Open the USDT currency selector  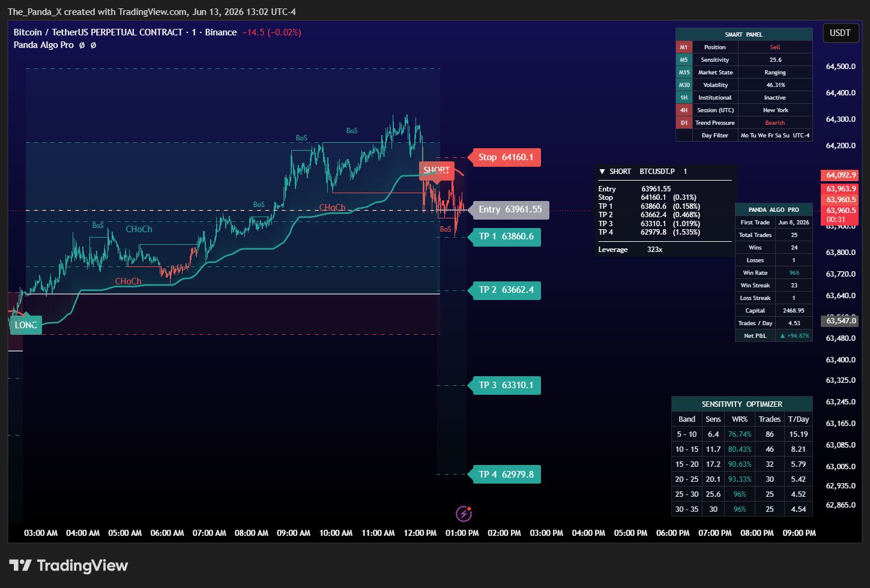[x=840, y=33]
